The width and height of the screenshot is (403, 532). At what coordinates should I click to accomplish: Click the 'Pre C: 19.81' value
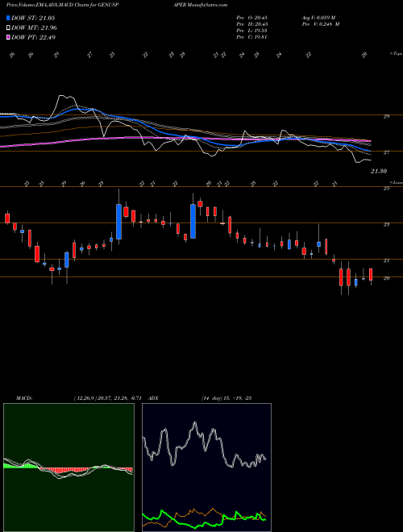pos(251,37)
